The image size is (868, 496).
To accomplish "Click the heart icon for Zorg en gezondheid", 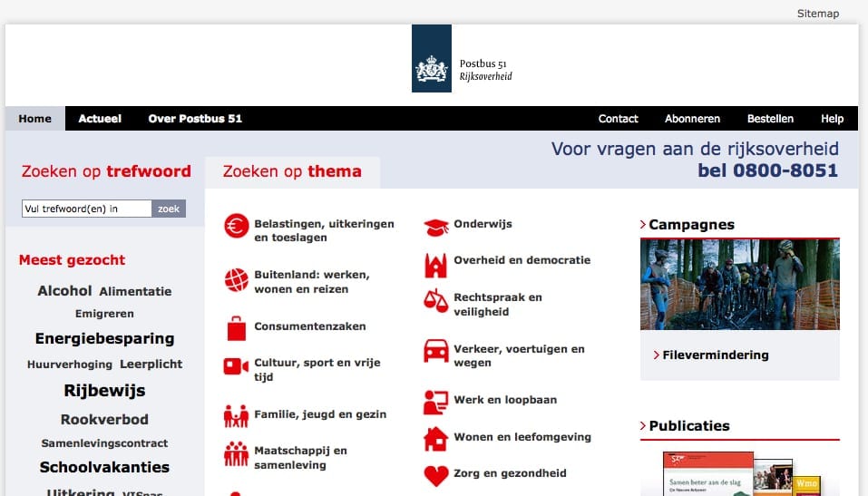I will pyautogui.click(x=435, y=475).
